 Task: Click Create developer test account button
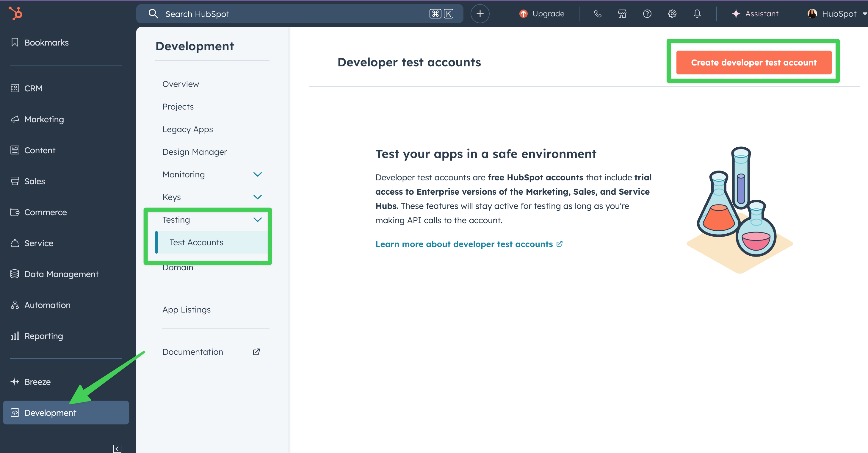(753, 63)
